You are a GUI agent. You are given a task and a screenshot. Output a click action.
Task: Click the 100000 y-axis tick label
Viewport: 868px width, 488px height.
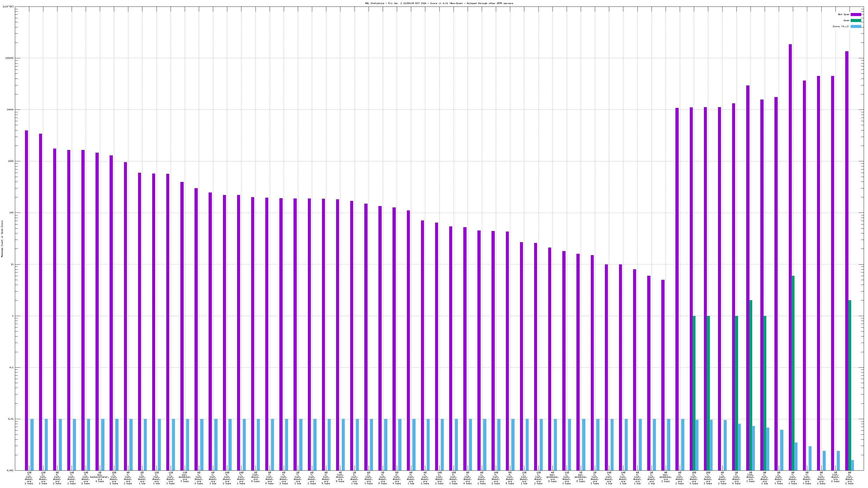pyautogui.click(x=9, y=58)
